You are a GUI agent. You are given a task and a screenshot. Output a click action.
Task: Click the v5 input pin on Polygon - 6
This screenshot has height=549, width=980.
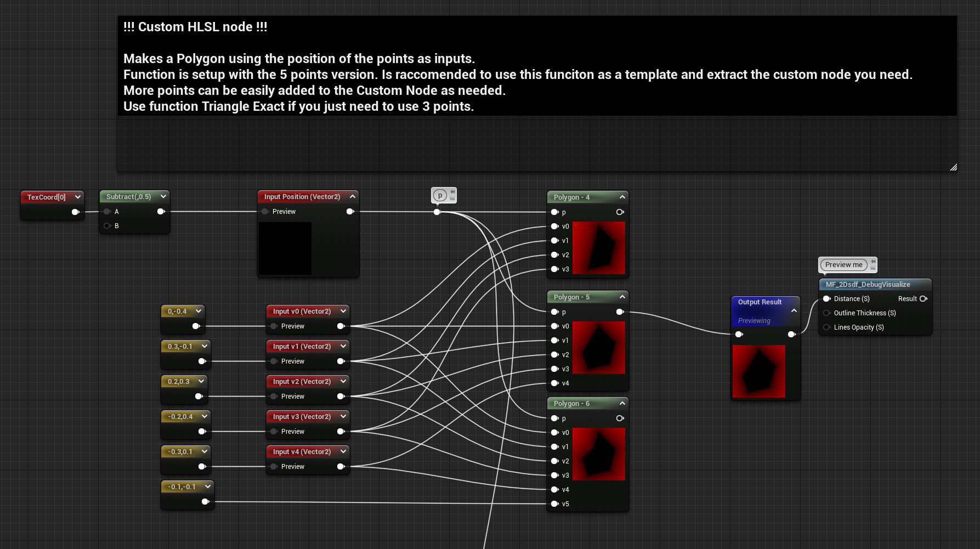[555, 503]
